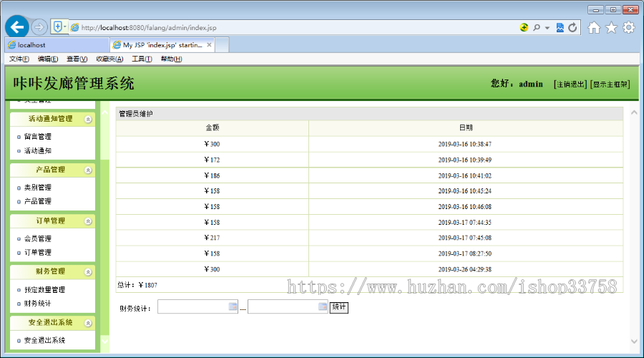This screenshot has width=644, height=358.
Task: Click the browser back arrow button
Action: [x=17, y=27]
